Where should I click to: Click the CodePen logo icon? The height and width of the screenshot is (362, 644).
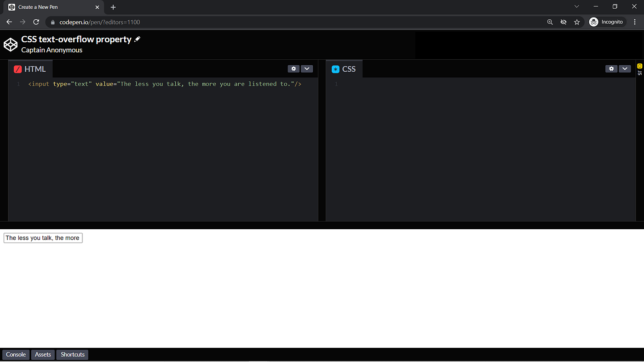click(x=11, y=45)
